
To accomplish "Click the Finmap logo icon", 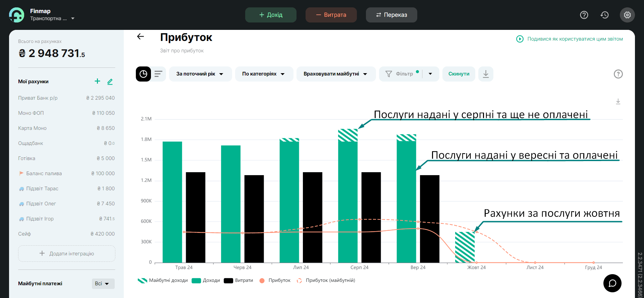I will point(16,15).
